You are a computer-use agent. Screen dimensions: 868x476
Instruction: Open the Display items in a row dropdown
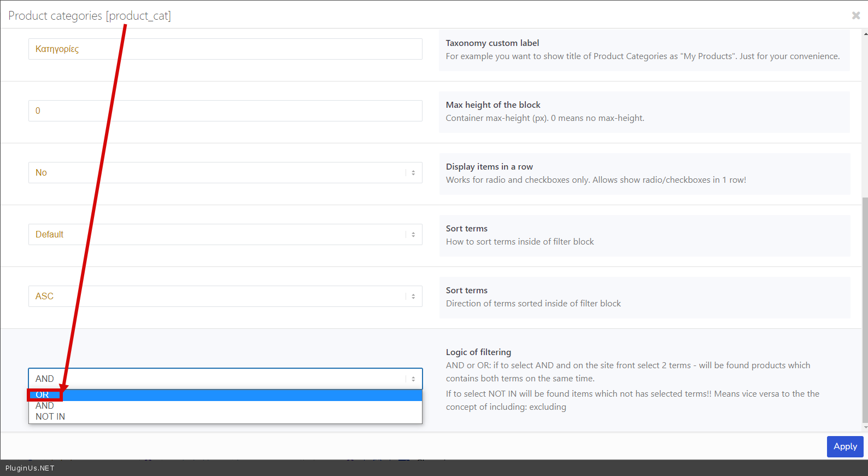point(225,173)
